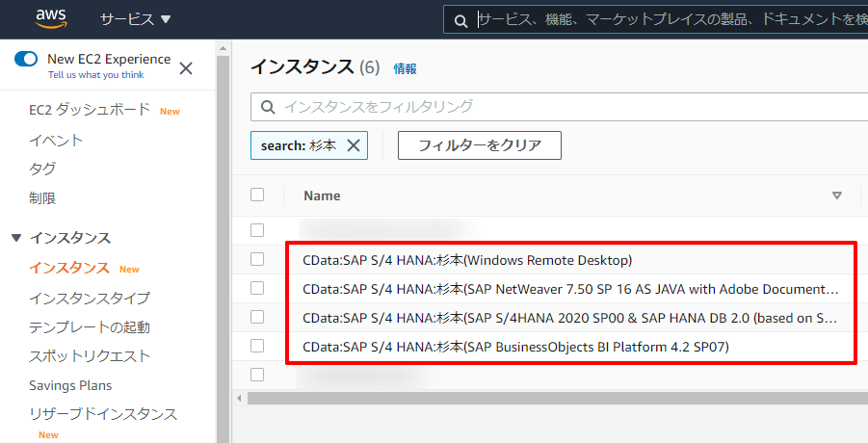Viewport: 868px width, 443px height.
Task: Click the sidebar vertical scrollbar track
Action: 224,248
